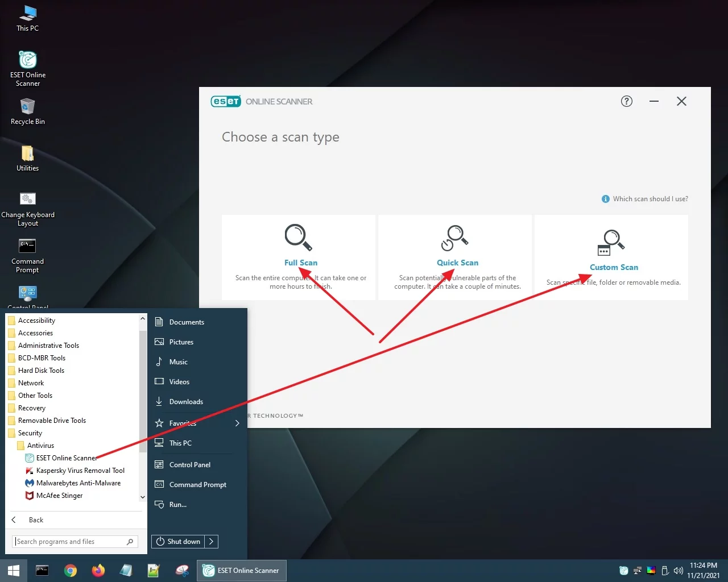Click the Full Scan magnifier icon
This screenshot has height=582, width=728.
click(x=299, y=238)
